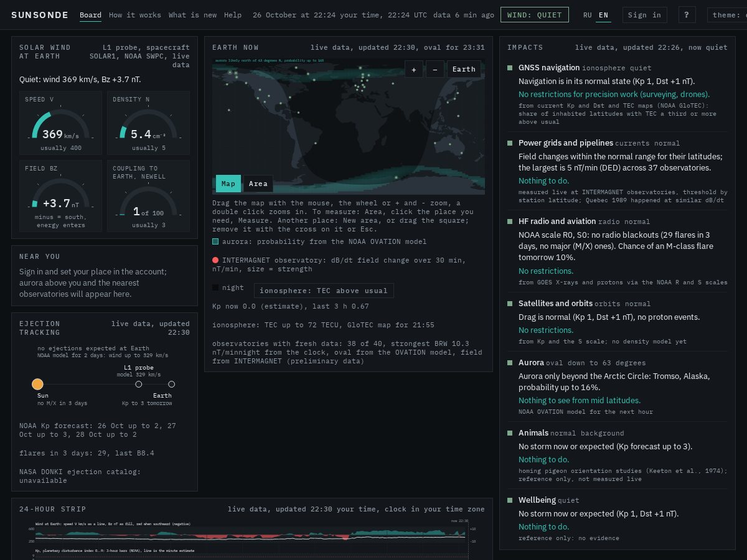Click the NEAR YOU sign-in prompt text
Screen dimensions: 747x560
point(93,283)
